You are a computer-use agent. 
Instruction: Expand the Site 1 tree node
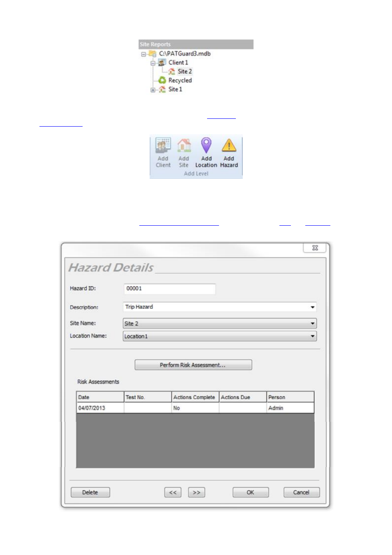pos(153,90)
